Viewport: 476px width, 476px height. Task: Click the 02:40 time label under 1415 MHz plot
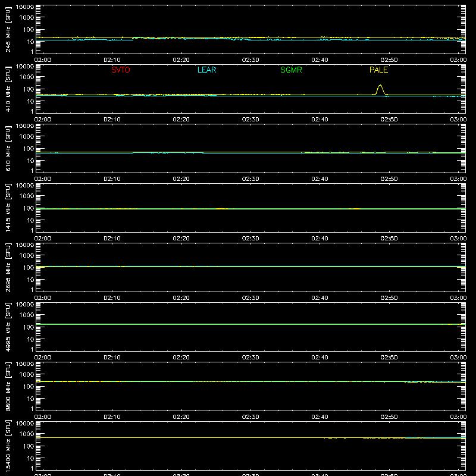click(320, 239)
